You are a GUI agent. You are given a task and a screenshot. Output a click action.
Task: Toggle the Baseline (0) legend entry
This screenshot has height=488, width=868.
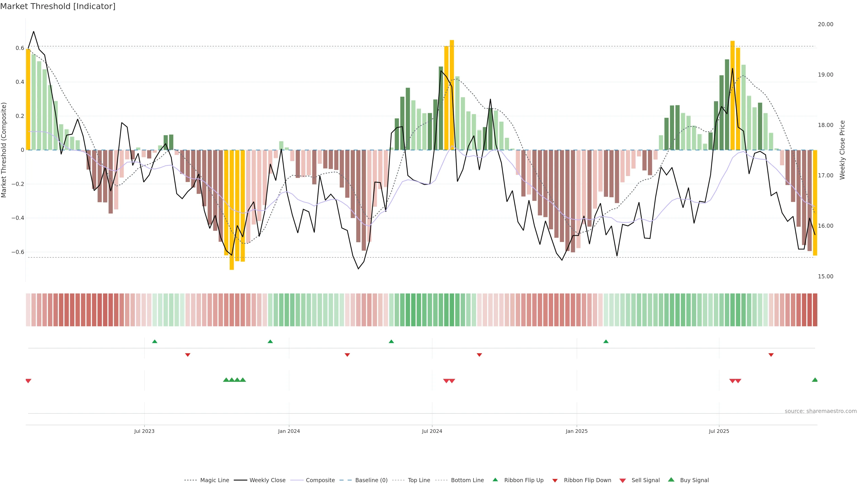371,480
